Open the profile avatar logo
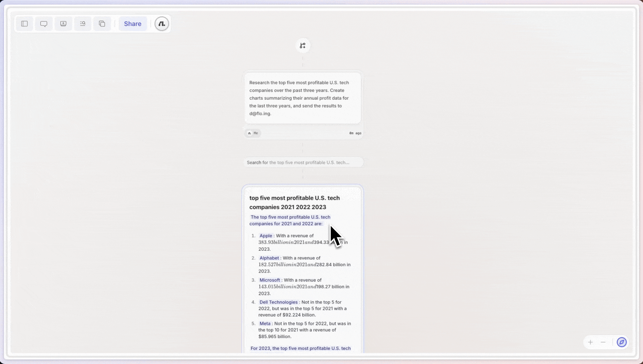Screen dimensions: 643x364 click(162, 24)
